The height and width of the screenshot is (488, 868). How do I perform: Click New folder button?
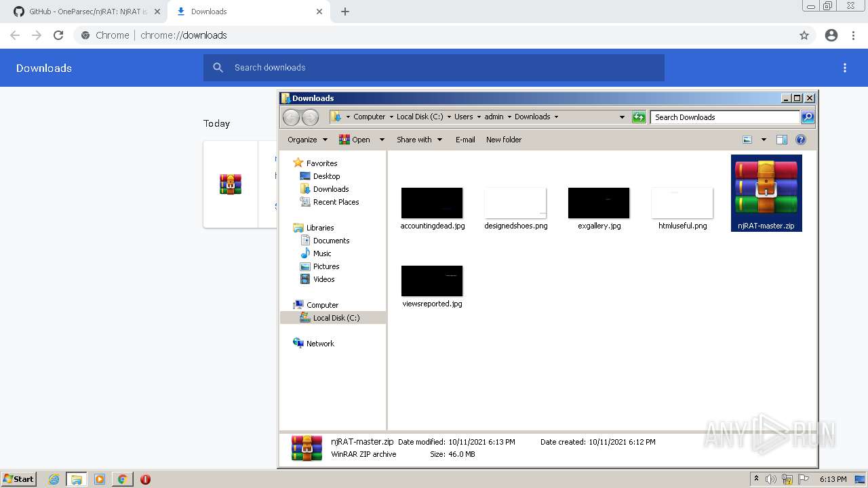tap(504, 140)
